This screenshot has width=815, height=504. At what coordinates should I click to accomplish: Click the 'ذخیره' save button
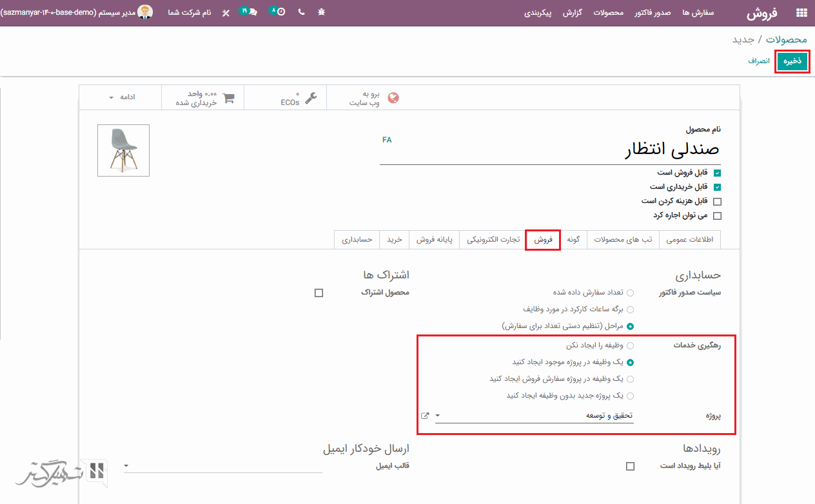792,61
